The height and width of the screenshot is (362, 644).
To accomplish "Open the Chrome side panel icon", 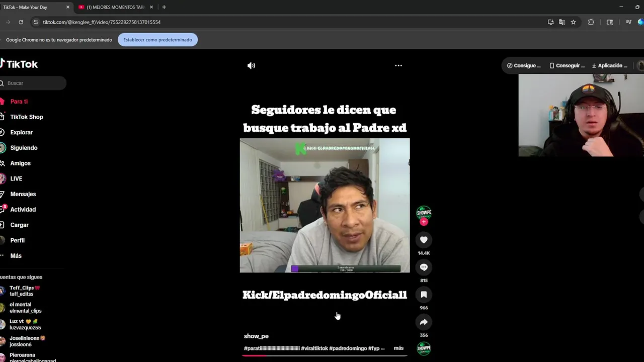I will click(610, 22).
